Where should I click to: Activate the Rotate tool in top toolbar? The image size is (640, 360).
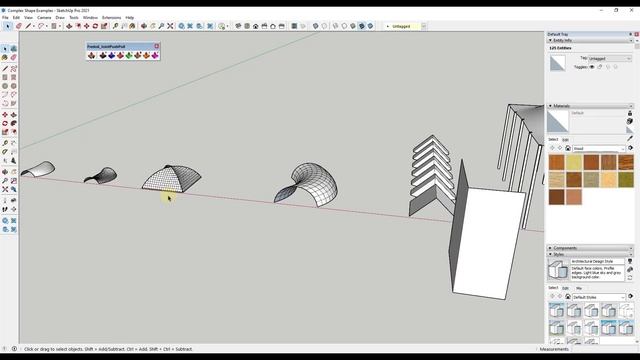(x=95, y=26)
